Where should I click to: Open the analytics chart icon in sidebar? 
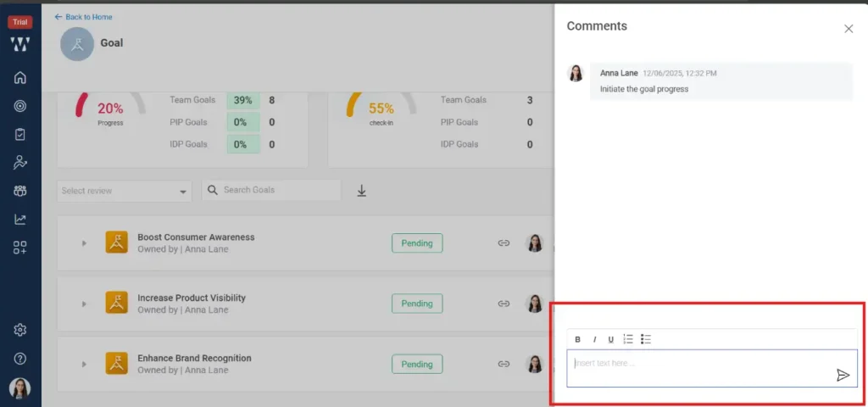point(20,220)
